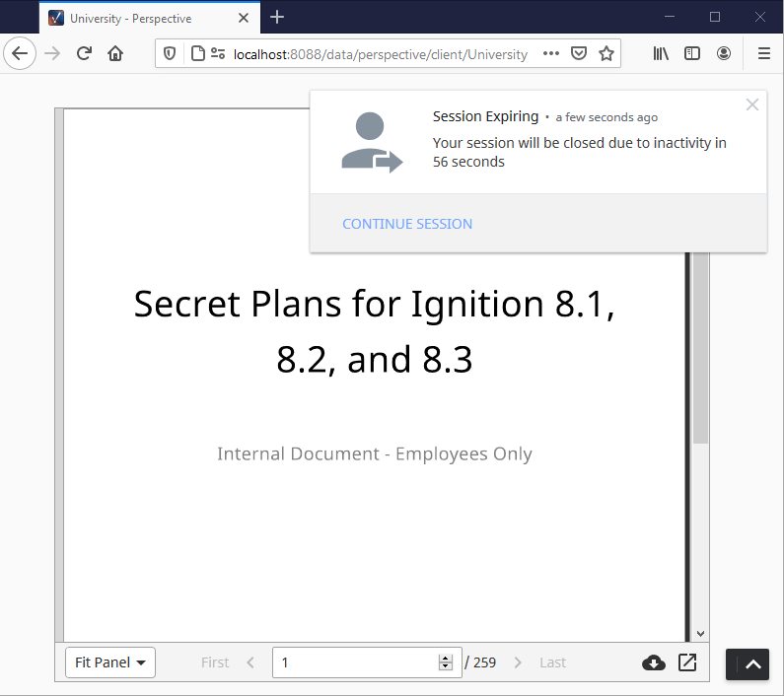
Task: Click the browser Forward arrow button
Action: 52,53
